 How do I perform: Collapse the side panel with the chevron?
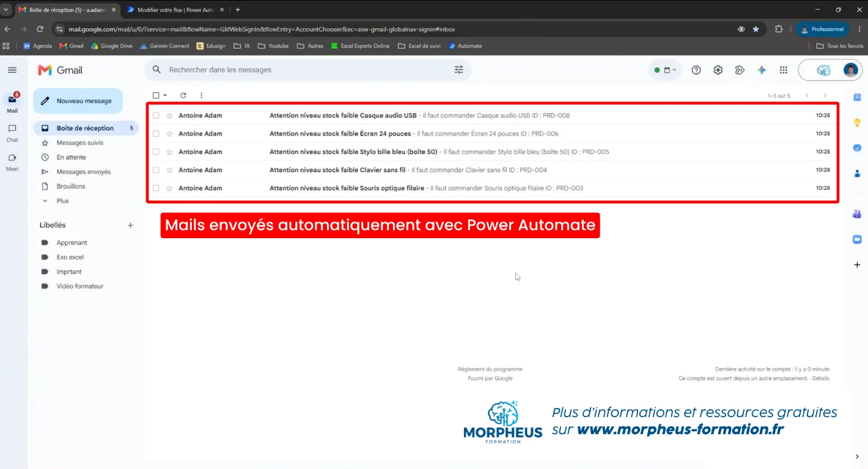(x=857, y=456)
